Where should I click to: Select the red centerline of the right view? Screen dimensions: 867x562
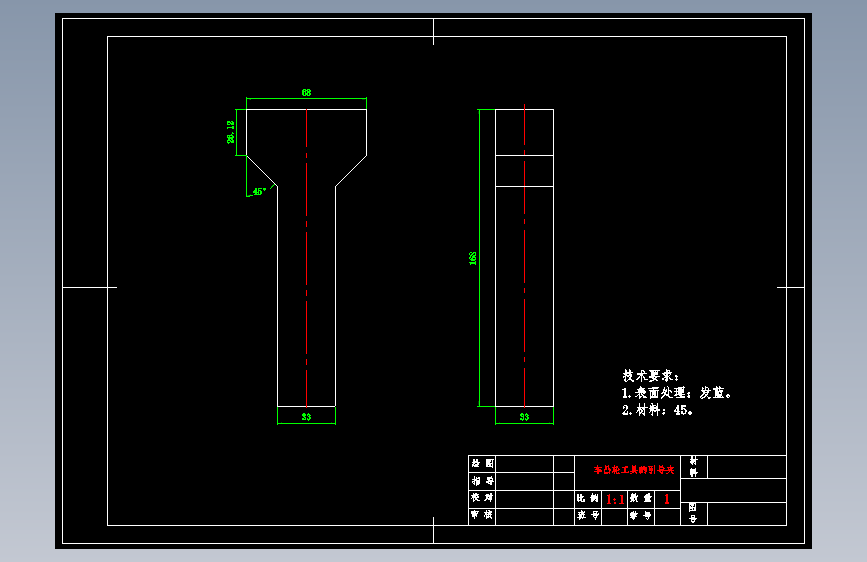[524, 258]
